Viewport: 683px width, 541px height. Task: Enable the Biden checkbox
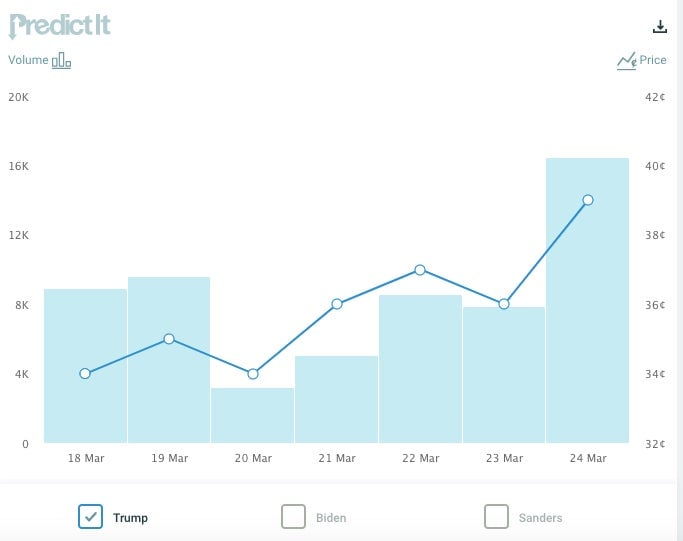pyautogui.click(x=293, y=517)
